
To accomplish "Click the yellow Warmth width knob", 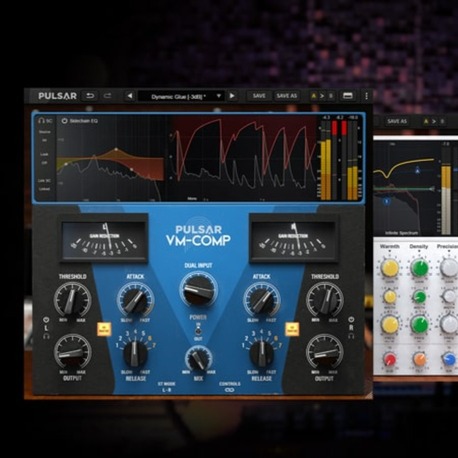I will pos(389,296).
